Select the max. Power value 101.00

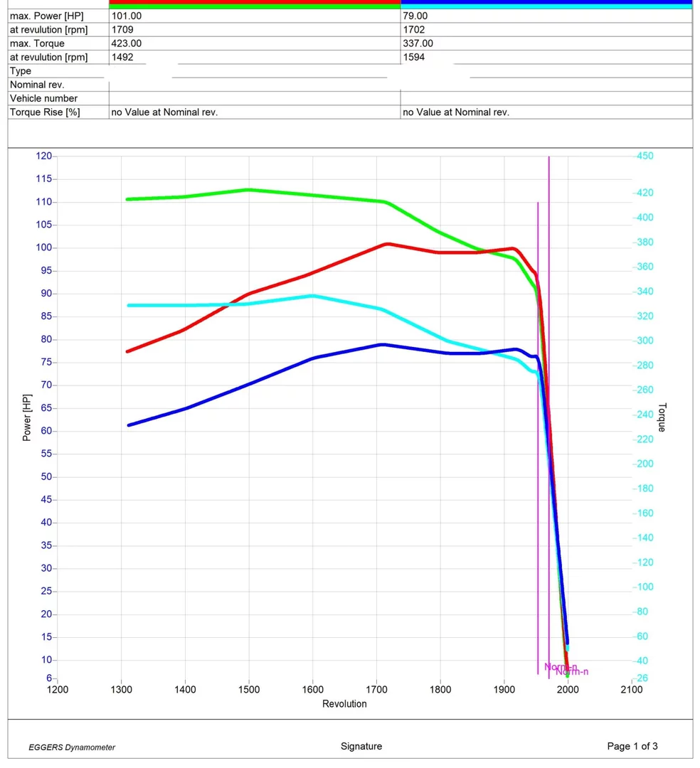[127, 16]
